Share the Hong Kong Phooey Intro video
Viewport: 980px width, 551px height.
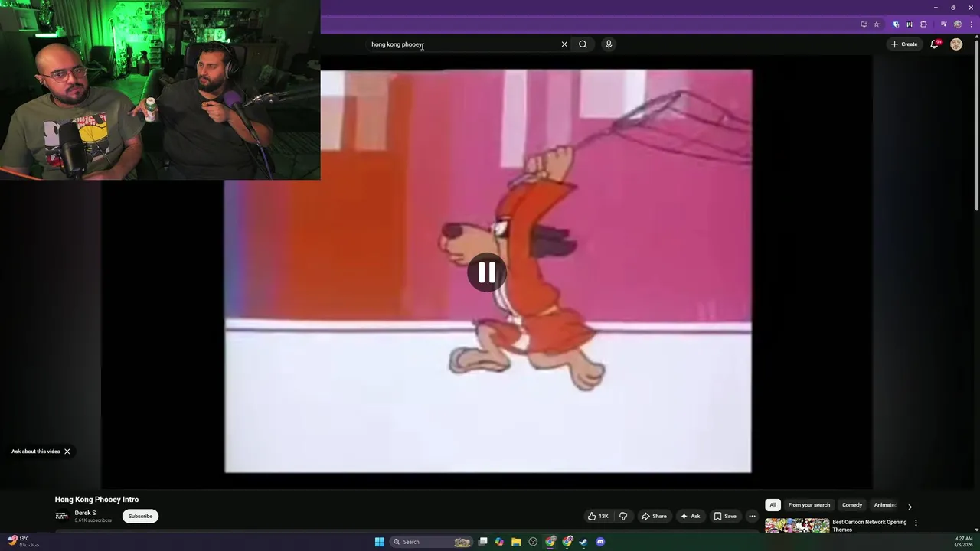(x=654, y=516)
